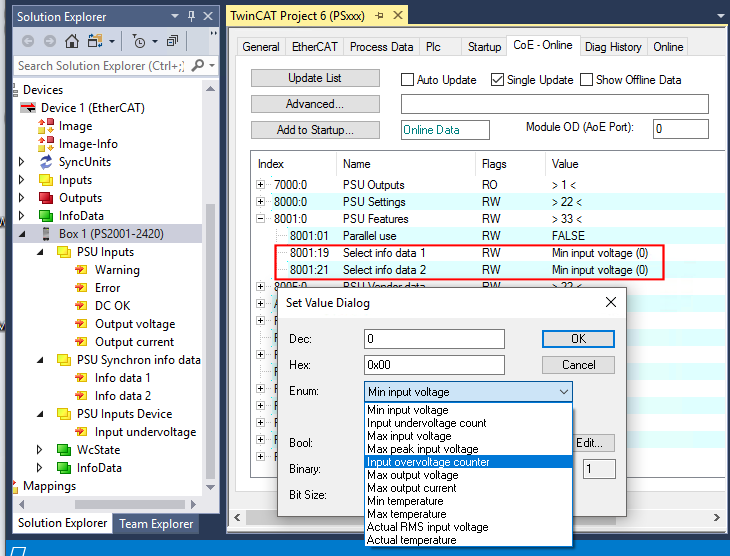This screenshot has height=556, width=730.
Task: Select the Image node icon
Action: tap(46, 126)
